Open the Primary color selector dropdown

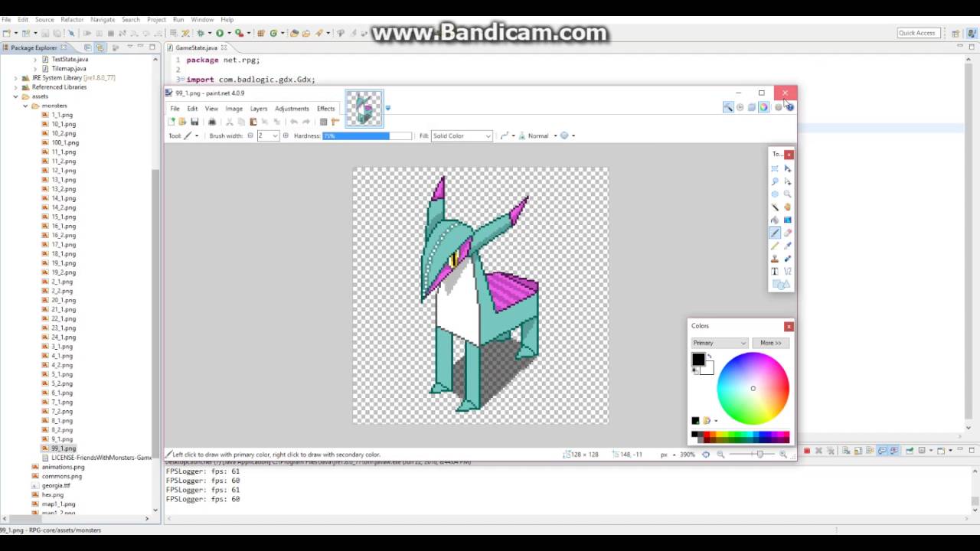point(719,343)
